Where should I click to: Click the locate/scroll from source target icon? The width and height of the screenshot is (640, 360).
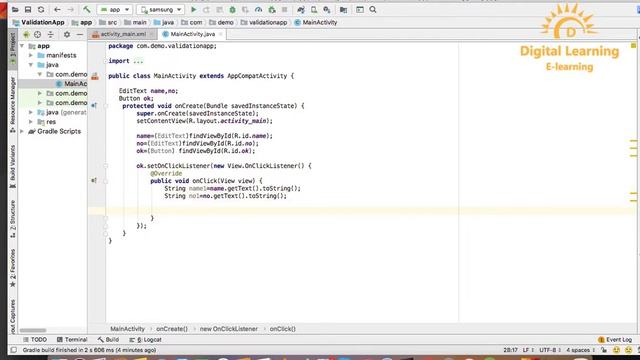click(x=38, y=35)
